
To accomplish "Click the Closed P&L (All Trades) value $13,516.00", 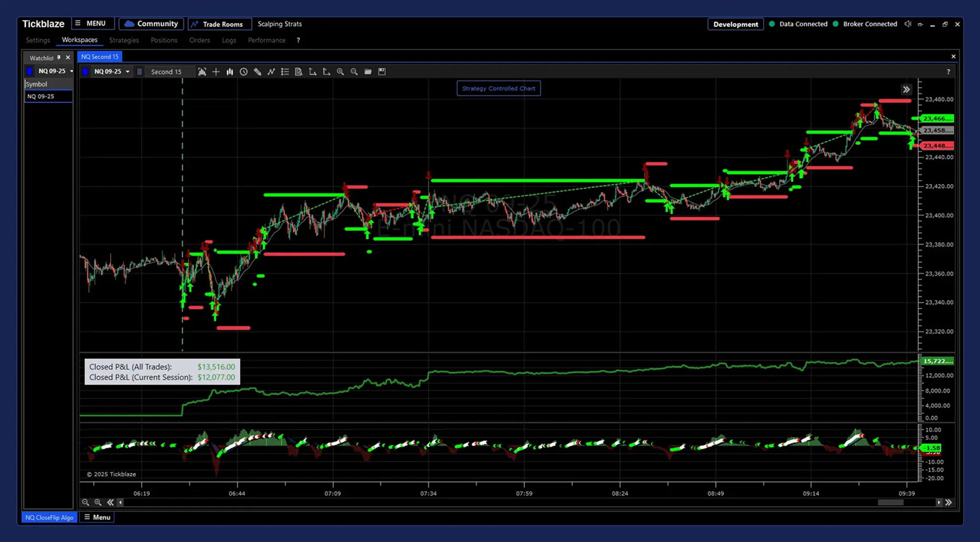I will (x=216, y=367).
